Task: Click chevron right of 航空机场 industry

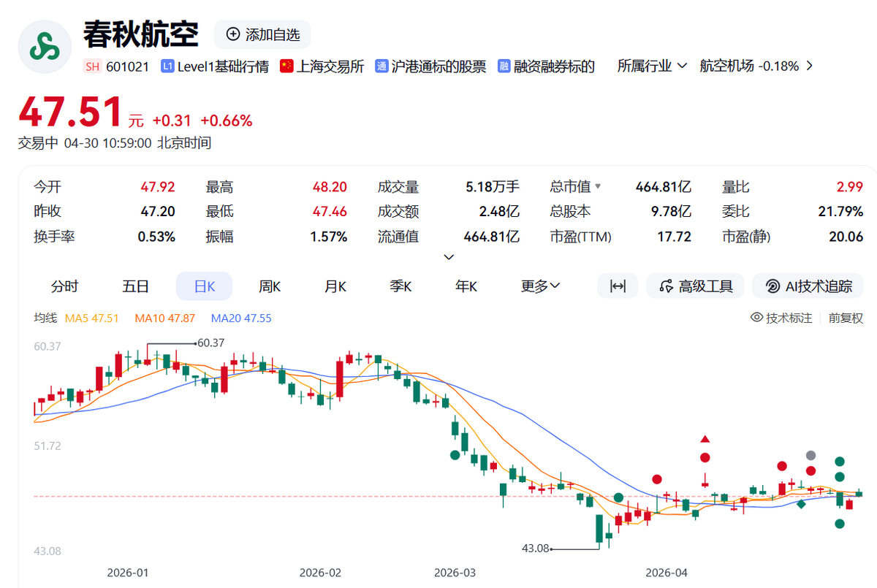Action: point(809,66)
